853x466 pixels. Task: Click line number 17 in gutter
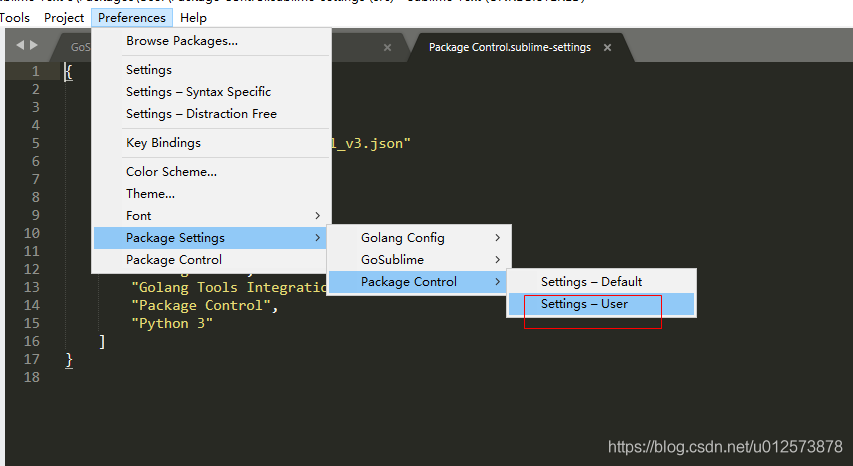coord(33,359)
